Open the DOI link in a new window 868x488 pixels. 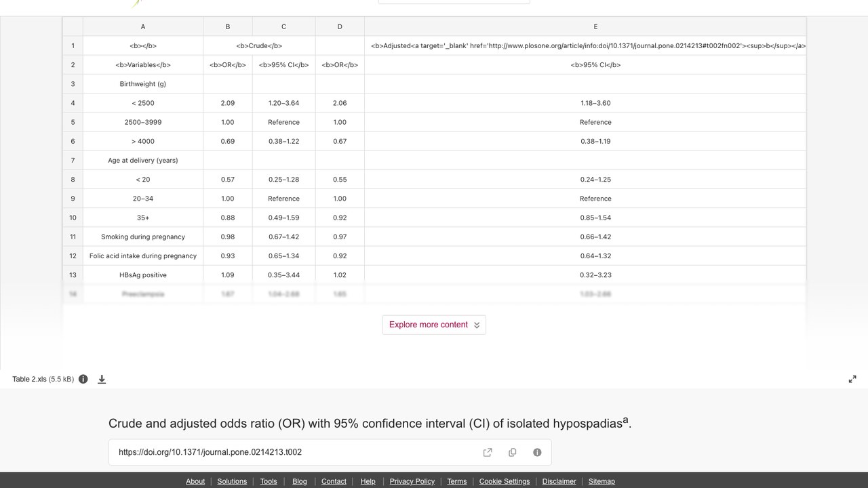coord(488,452)
